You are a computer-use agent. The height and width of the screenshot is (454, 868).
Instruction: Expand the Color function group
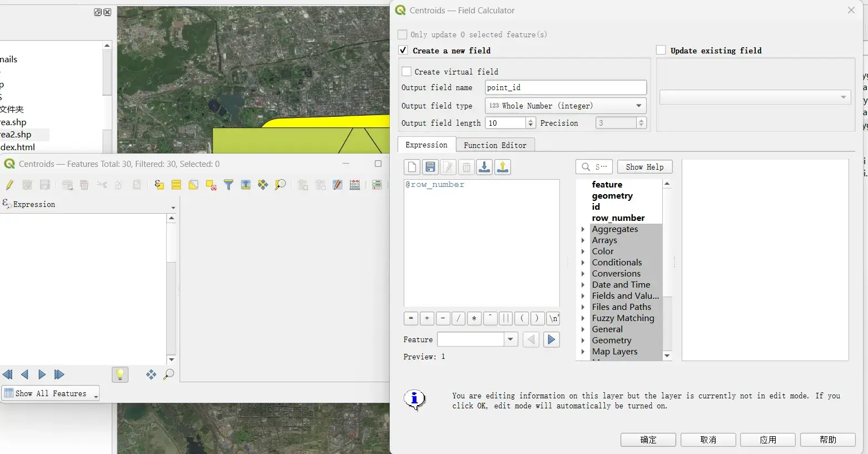click(x=583, y=251)
